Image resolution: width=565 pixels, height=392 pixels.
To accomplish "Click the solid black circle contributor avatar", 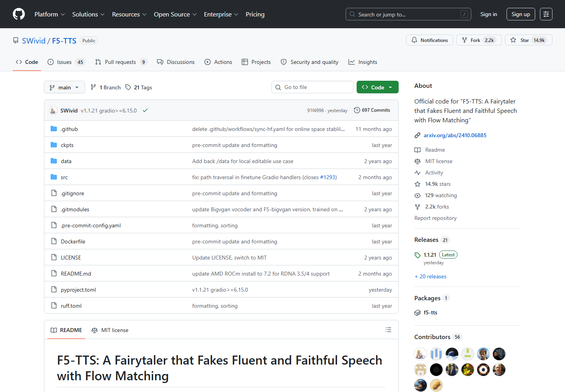I will point(436,370).
